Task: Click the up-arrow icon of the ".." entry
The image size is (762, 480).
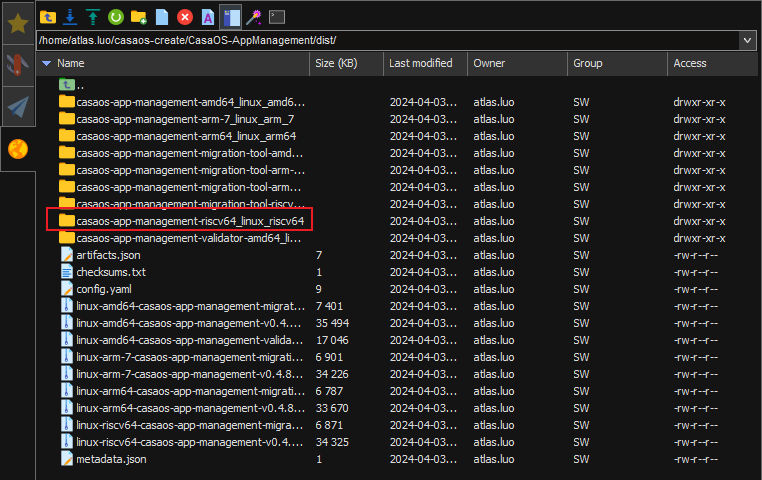Action: coord(67,85)
